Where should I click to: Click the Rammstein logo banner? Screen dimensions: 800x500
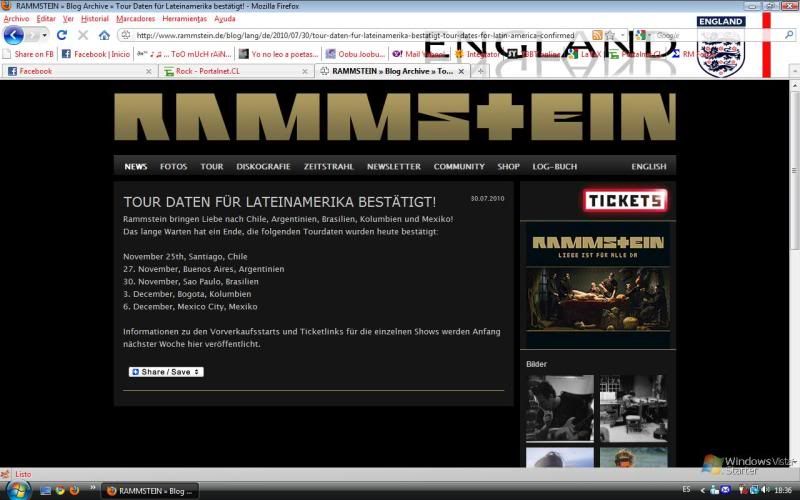(x=395, y=117)
